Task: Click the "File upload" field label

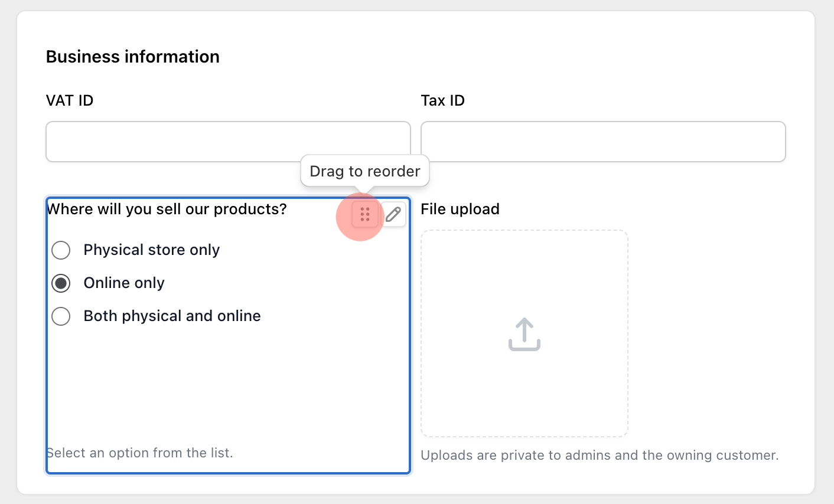Action: 460,209
